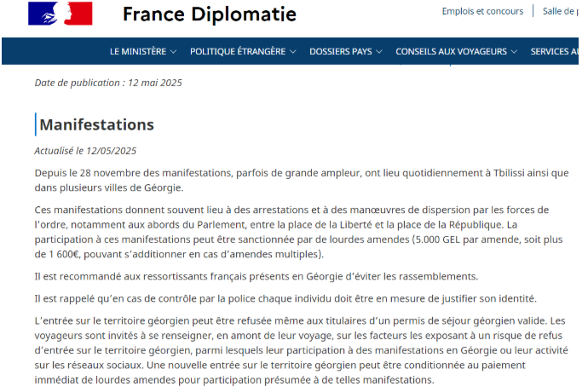Expand the Politique Étrangère chevron arrow

pos(293,52)
